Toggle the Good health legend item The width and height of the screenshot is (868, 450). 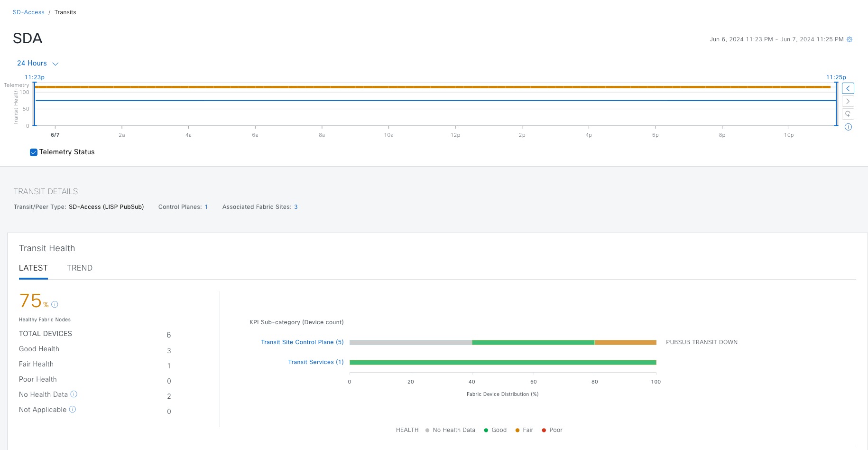pyautogui.click(x=495, y=430)
